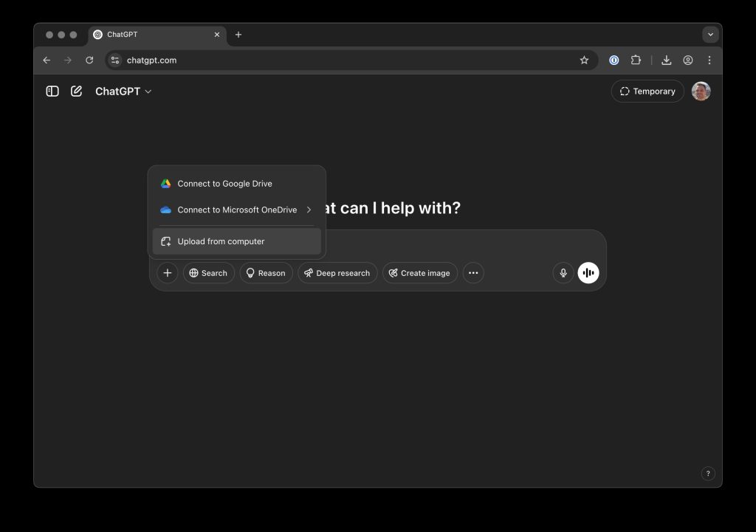Click the plus attach files button

coord(168,273)
